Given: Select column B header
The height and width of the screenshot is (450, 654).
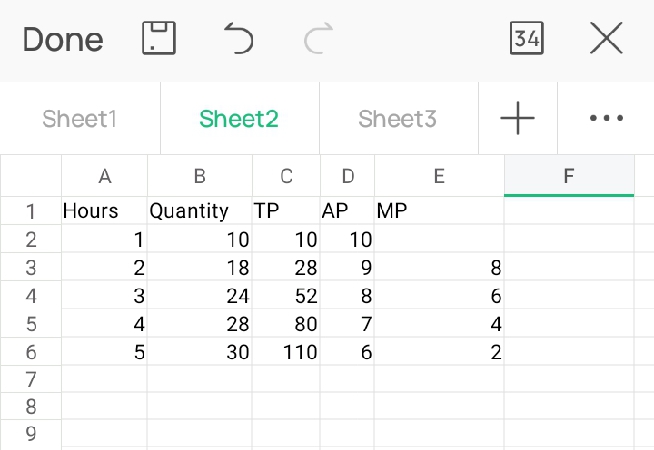Looking at the screenshot, I should [199, 177].
